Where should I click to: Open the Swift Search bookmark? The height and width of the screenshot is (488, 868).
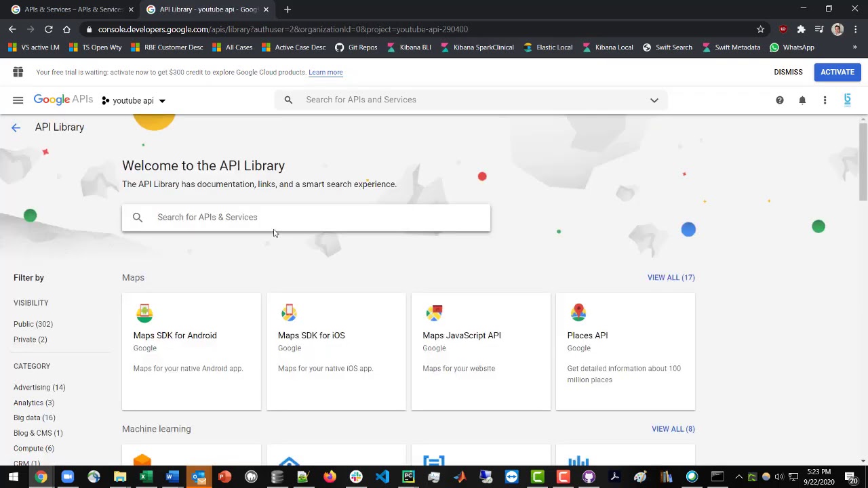coord(667,47)
